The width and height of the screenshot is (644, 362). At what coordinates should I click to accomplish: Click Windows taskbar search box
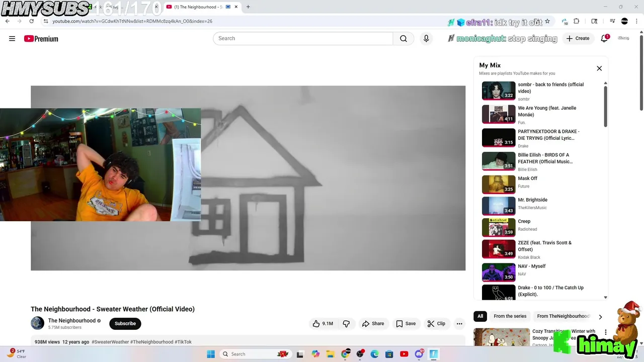255,354
